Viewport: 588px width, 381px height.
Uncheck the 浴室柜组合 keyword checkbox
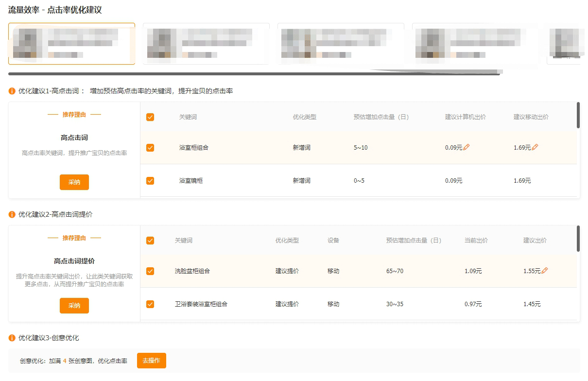[x=150, y=148]
